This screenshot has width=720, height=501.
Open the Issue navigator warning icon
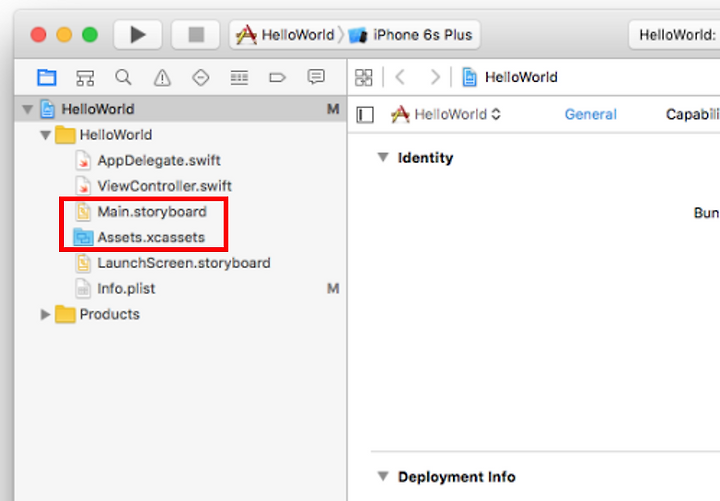coord(162,77)
